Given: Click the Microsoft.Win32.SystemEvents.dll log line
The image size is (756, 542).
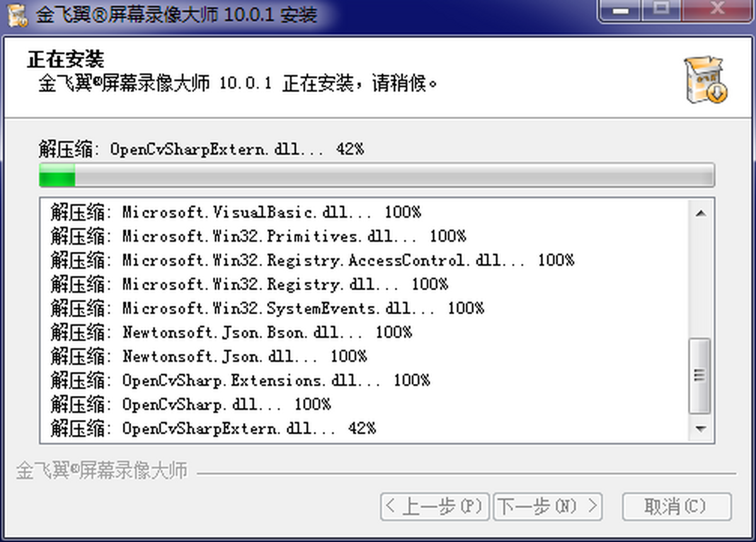Looking at the screenshot, I should pyautogui.click(x=267, y=308).
